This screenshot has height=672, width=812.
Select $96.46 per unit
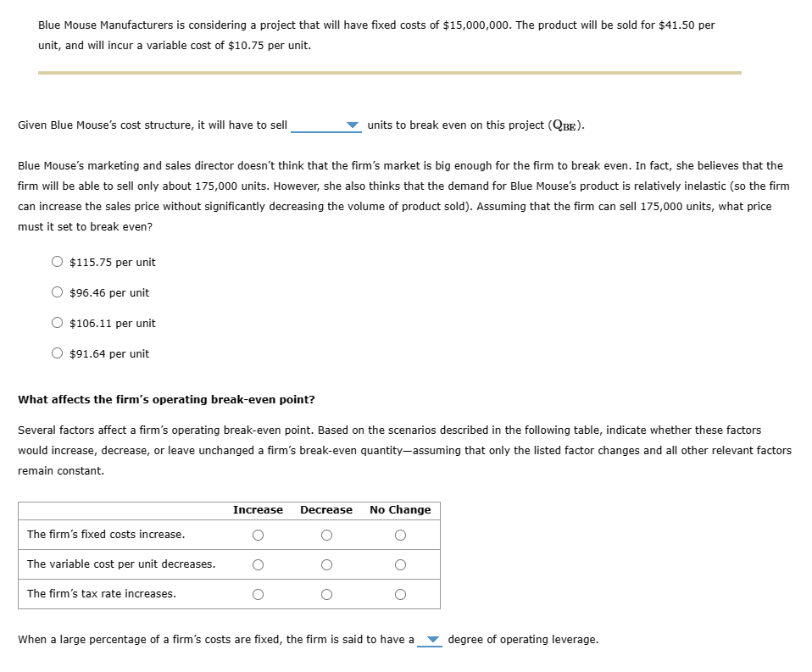click(x=57, y=292)
